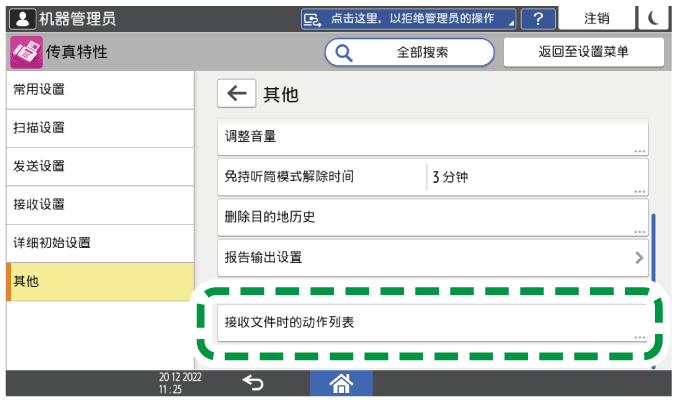Select 详细初始设置 in the sidebar
Screen dimensions: 675x400
pos(98,243)
